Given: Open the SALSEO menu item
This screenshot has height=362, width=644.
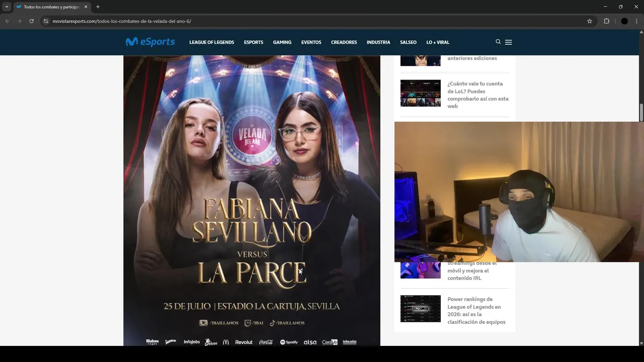Looking at the screenshot, I should (x=408, y=42).
